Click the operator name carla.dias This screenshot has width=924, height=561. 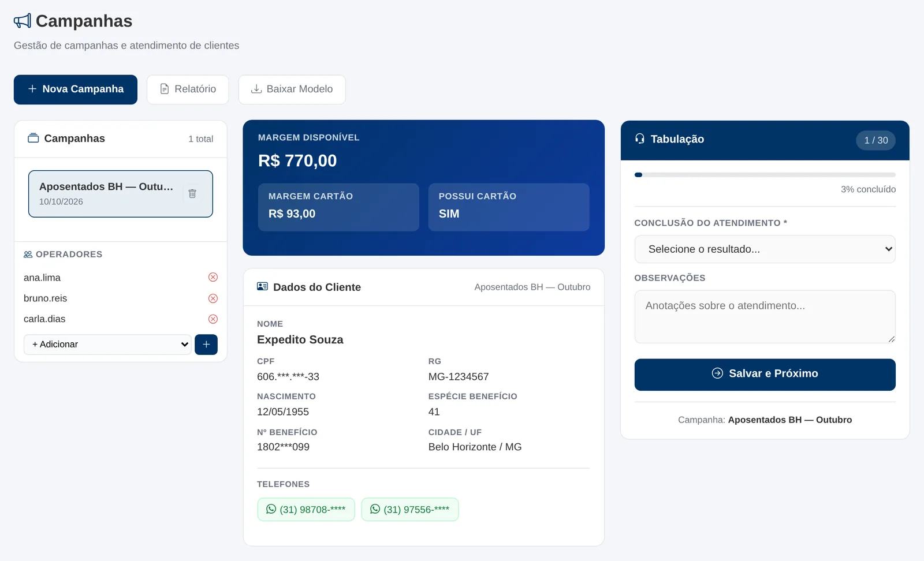(x=44, y=319)
